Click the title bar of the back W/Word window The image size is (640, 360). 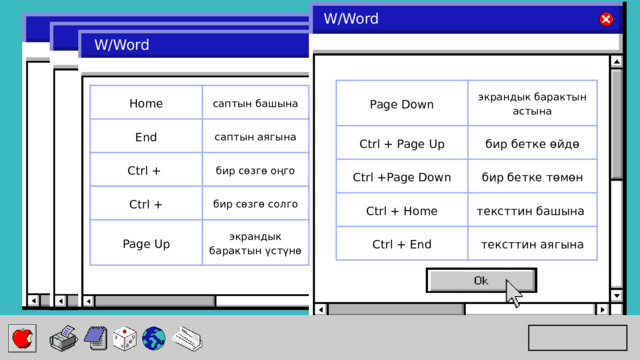tap(194, 44)
